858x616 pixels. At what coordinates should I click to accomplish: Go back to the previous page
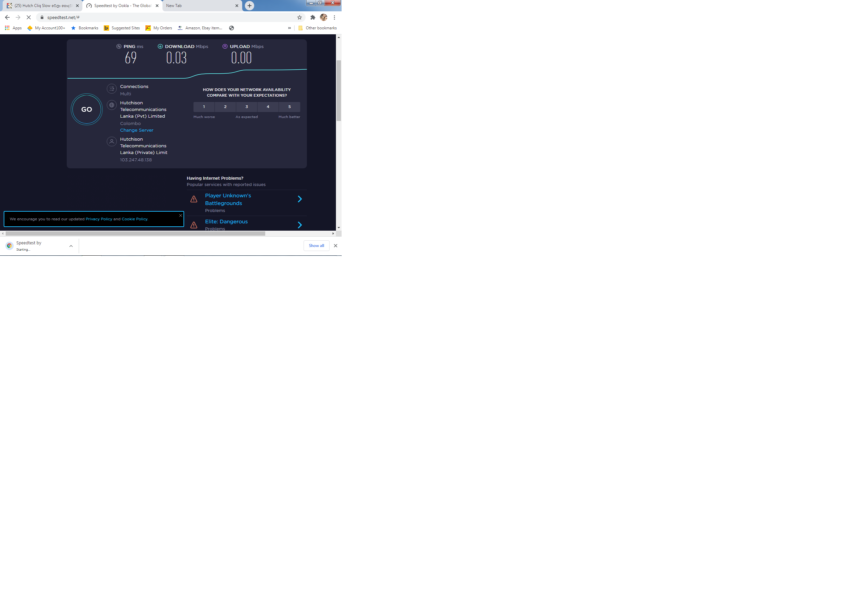tap(7, 17)
